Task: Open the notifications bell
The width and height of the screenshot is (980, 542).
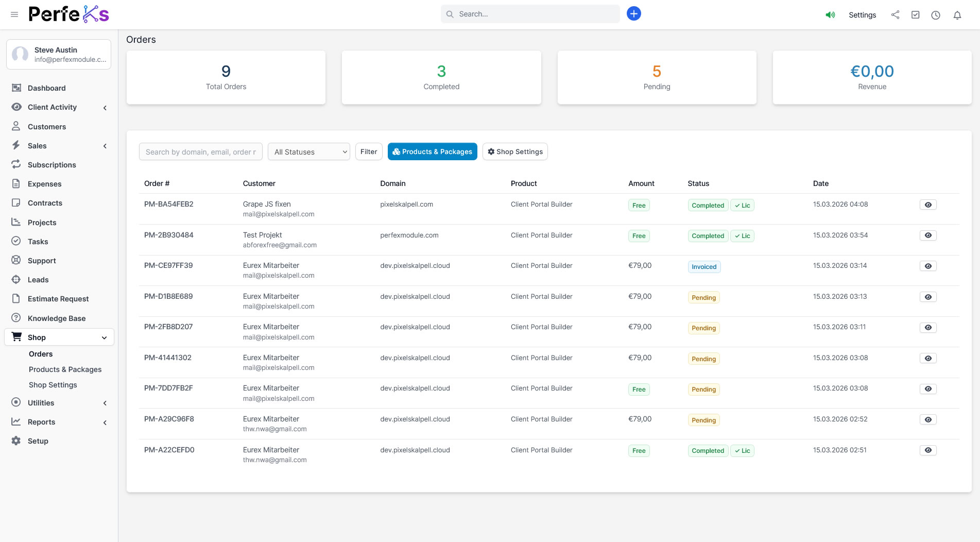Action: (x=957, y=15)
